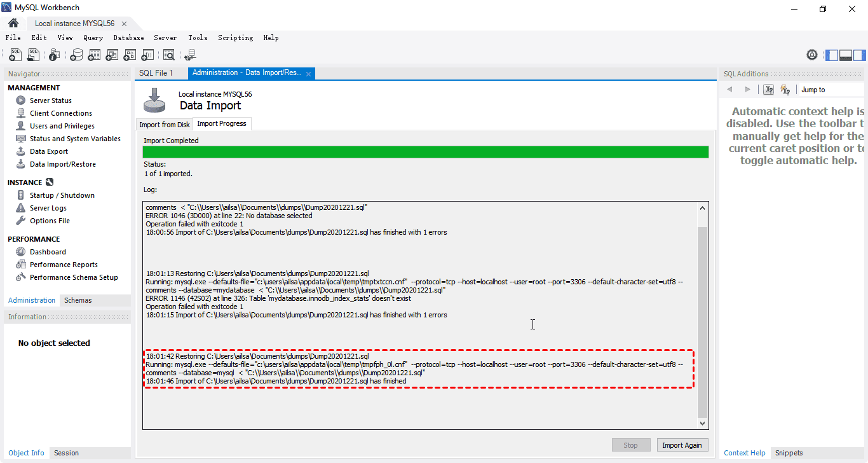Open Performance Schema Setup
This screenshot has height=463, width=868.
[74, 277]
